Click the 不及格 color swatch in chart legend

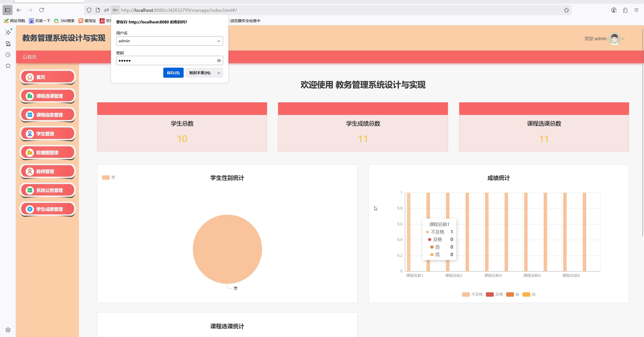(466, 294)
